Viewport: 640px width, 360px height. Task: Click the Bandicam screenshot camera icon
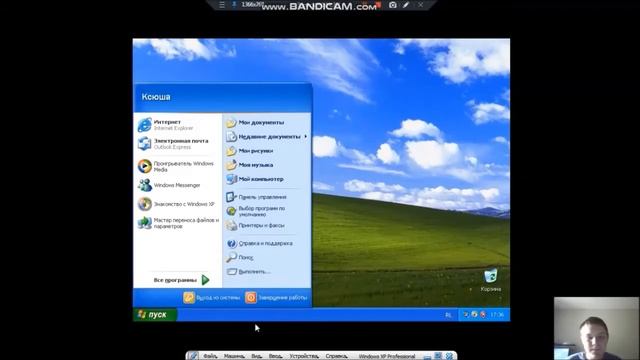(x=393, y=5)
